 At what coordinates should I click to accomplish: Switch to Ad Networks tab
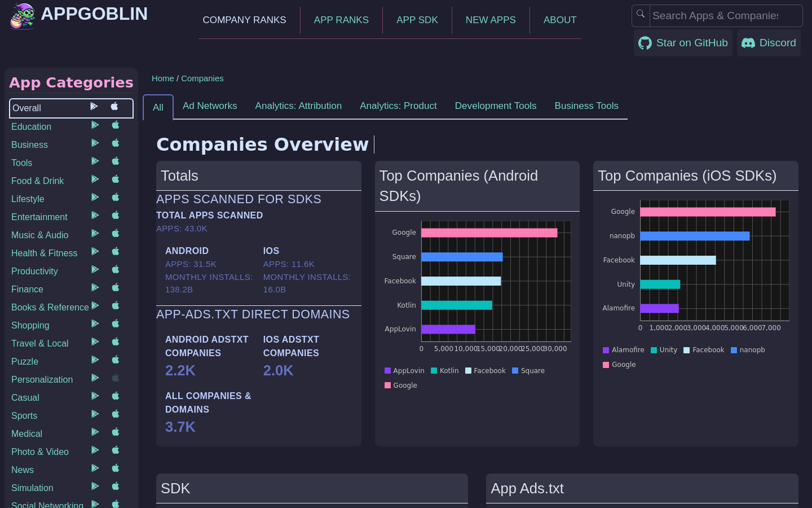pyautogui.click(x=210, y=106)
